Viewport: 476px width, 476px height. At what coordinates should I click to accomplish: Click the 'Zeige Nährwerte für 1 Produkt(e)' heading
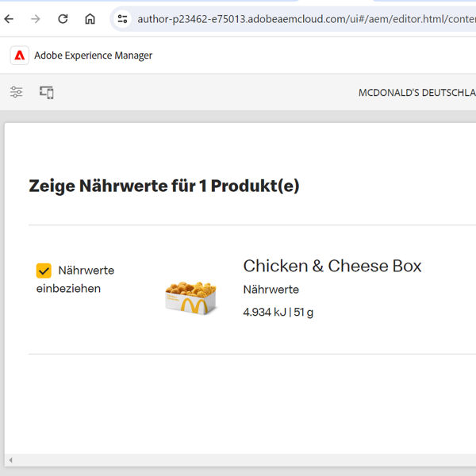164,186
